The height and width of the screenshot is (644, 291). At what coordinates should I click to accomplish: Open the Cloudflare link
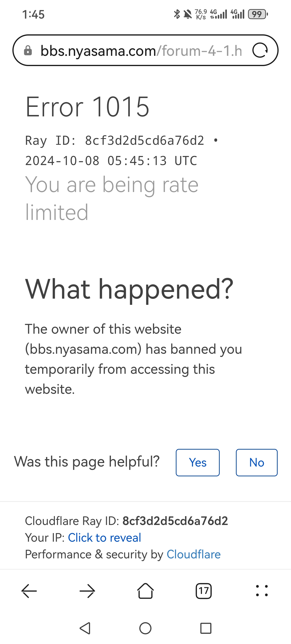193,555
